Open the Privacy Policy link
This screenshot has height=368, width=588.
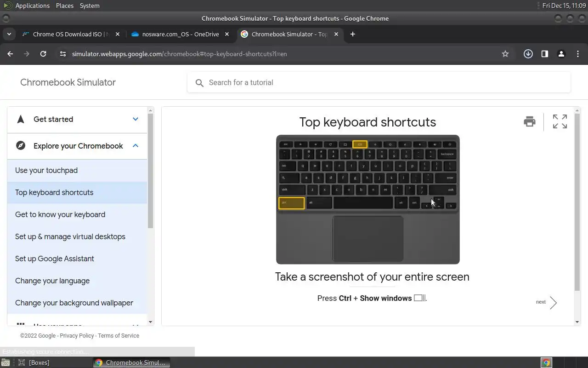[77, 336]
